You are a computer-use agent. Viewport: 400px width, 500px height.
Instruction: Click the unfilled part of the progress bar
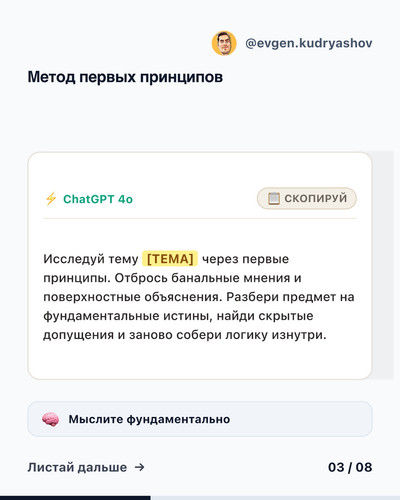[x=275, y=498]
